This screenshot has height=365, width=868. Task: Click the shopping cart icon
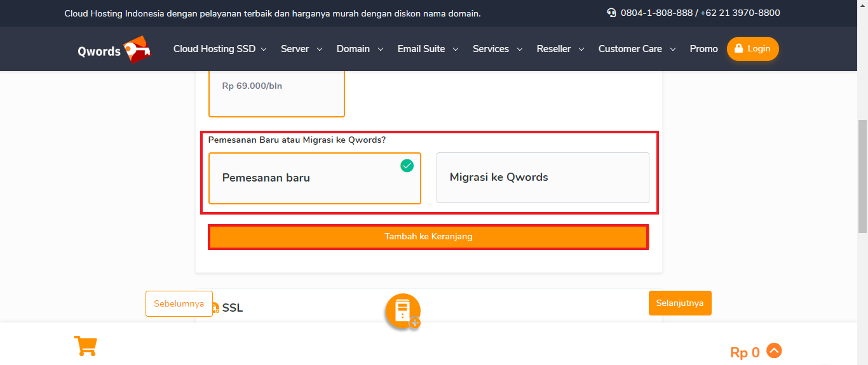[85, 346]
